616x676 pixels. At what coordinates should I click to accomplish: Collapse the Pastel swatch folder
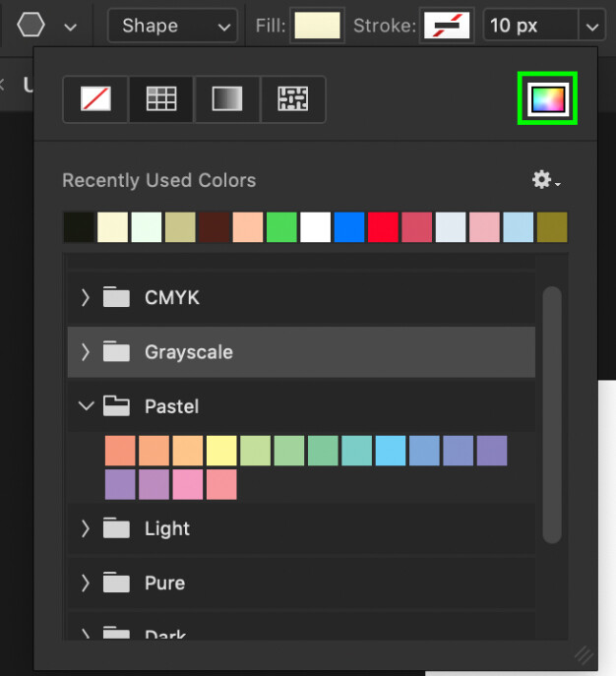click(86, 405)
